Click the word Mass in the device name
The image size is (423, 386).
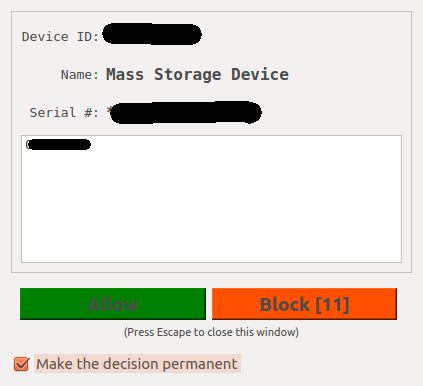[125, 74]
